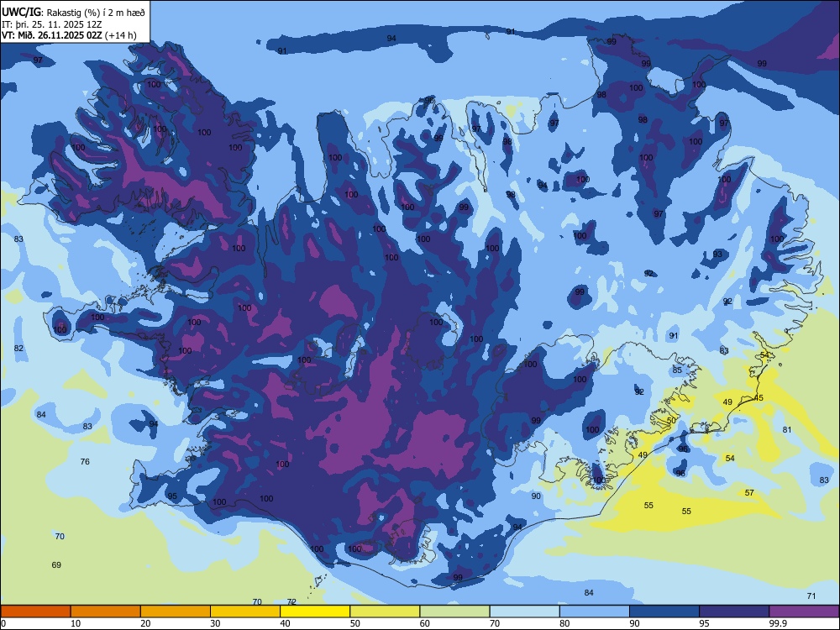Image resolution: width=840 pixels, height=630 pixels.
Task: Click the "45" humidity value on the map
Action: click(x=759, y=397)
